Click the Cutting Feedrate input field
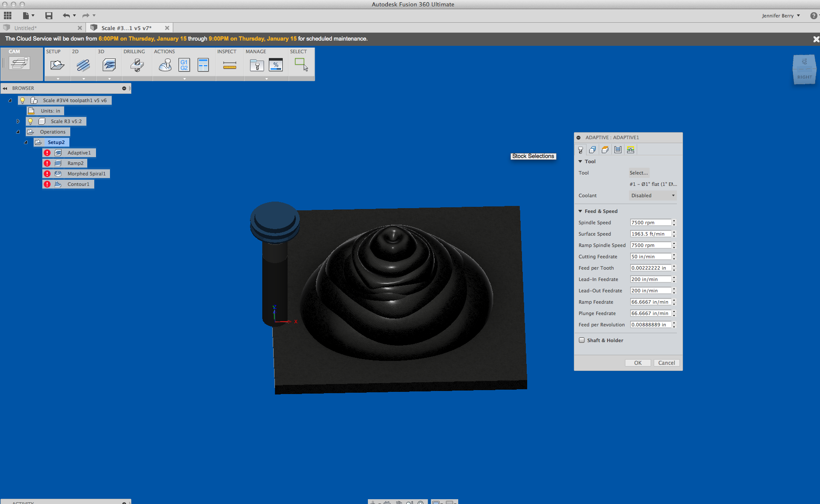 pyautogui.click(x=650, y=257)
